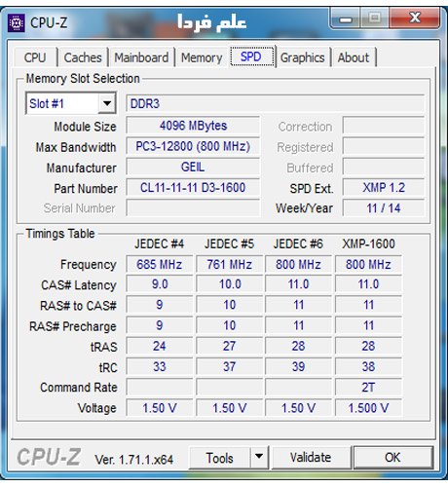
Task: Click the Module Size 4096 MBytes field
Action: point(193,126)
